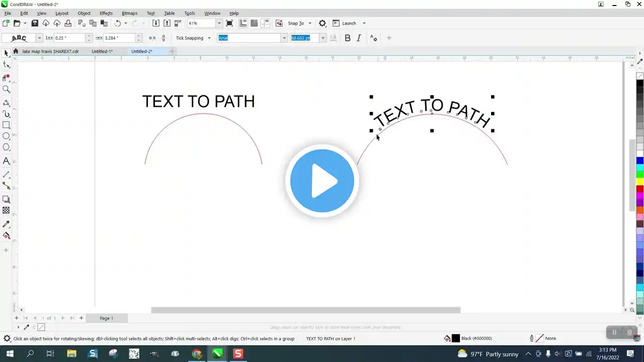Choose the Artistic Media tool

6,114
